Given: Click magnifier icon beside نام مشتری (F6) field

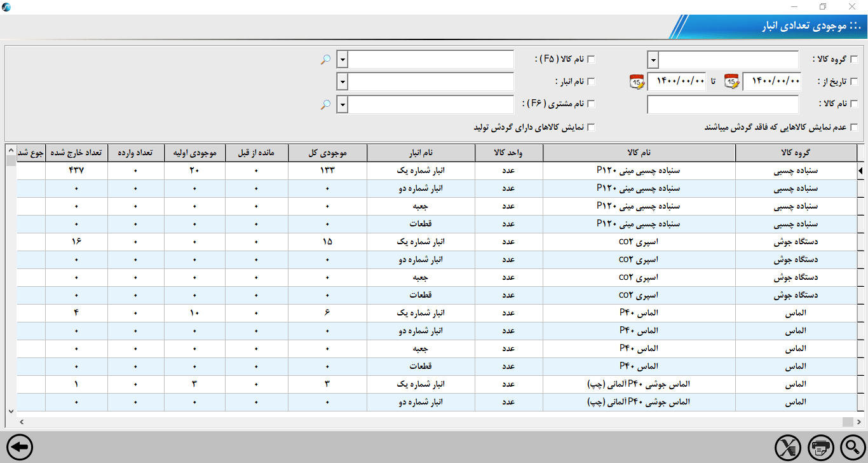Looking at the screenshot, I should 325,104.
